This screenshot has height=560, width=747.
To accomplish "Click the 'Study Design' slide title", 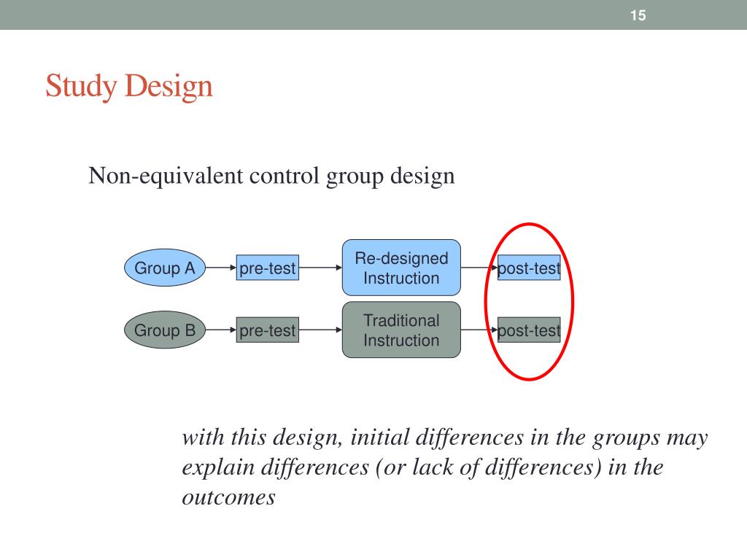I will [129, 86].
